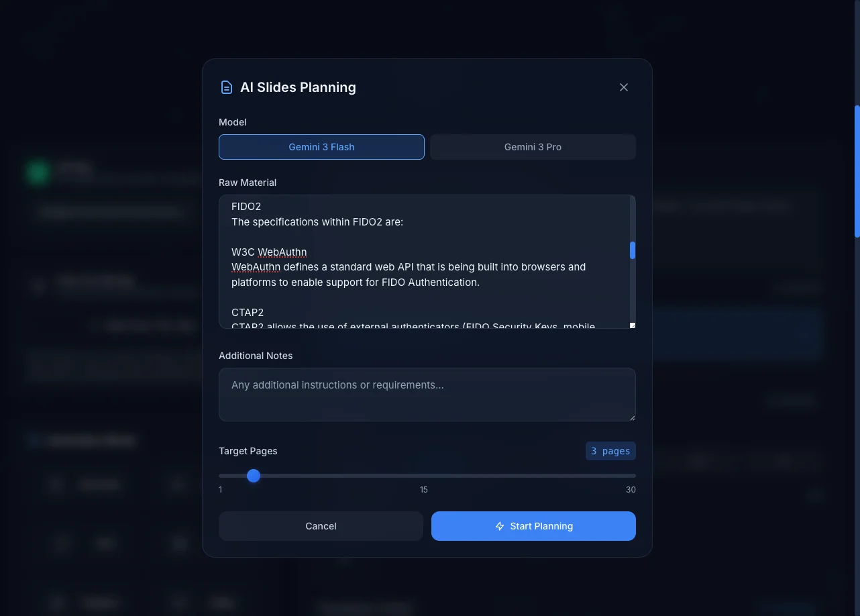This screenshot has width=860, height=616.
Task: Click the Raw Material box scrollbar
Action: [631, 250]
